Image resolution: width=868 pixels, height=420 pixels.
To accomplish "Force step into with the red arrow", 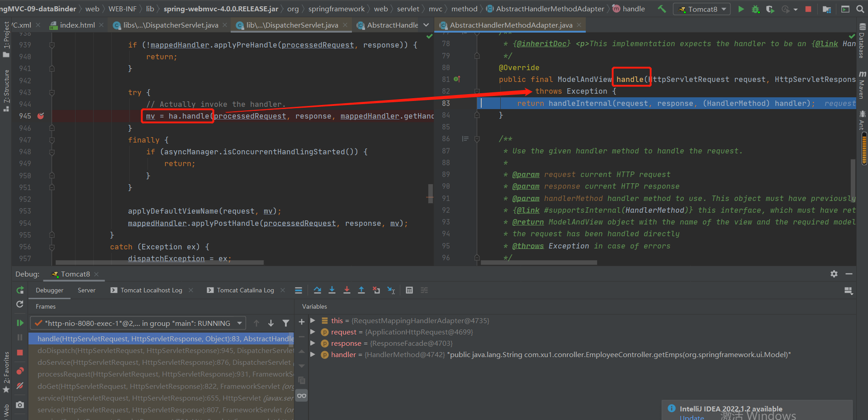I will (347, 290).
